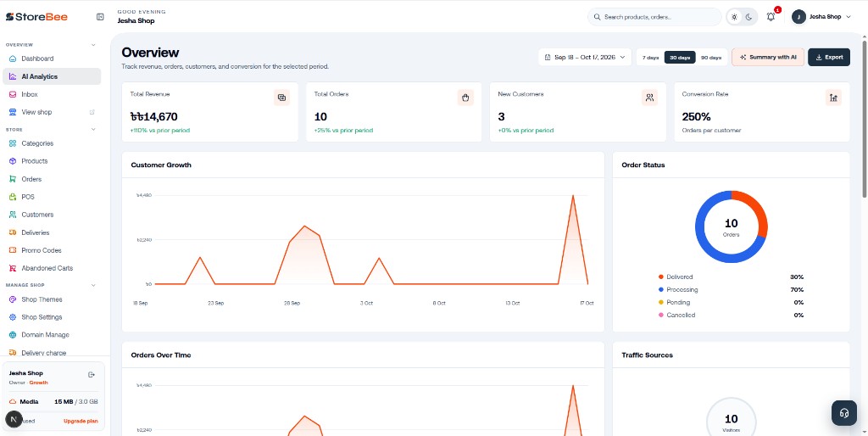Open the Inbox menu item

[52, 94]
